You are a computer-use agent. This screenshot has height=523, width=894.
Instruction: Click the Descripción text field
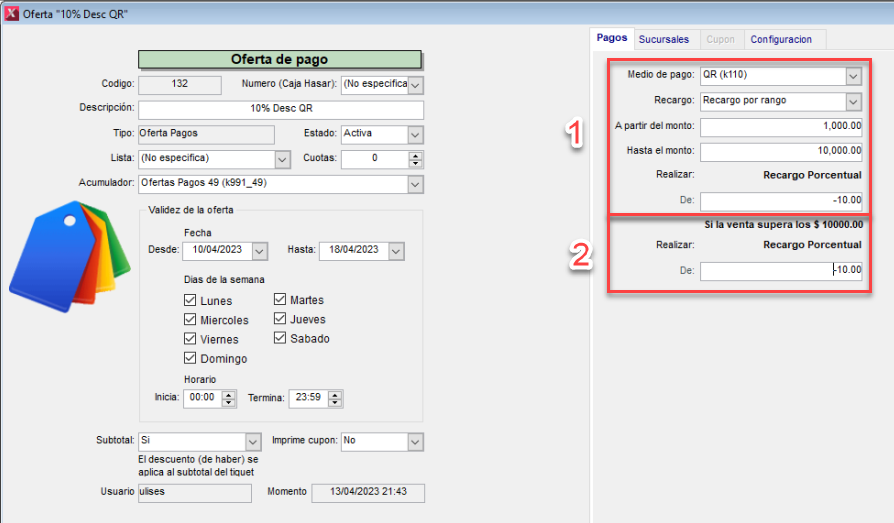(x=280, y=109)
